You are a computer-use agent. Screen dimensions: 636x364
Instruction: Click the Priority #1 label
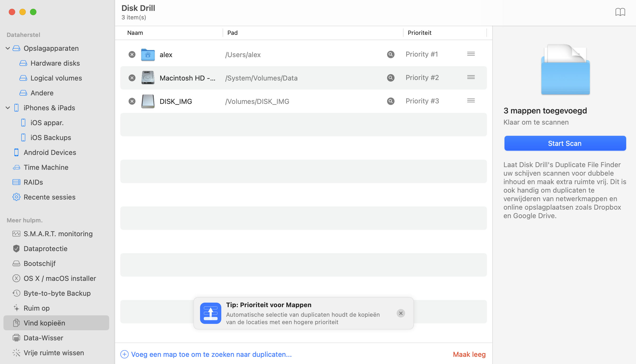[422, 54]
